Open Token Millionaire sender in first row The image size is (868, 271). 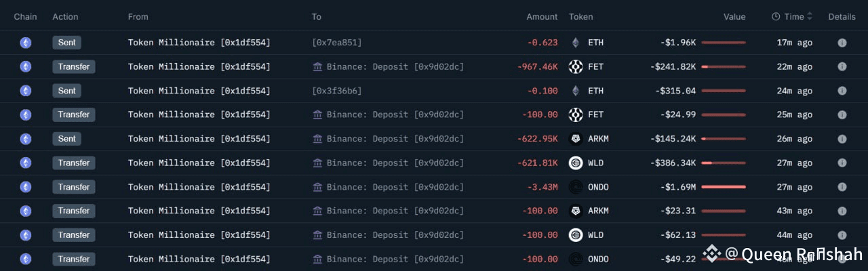point(199,43)
